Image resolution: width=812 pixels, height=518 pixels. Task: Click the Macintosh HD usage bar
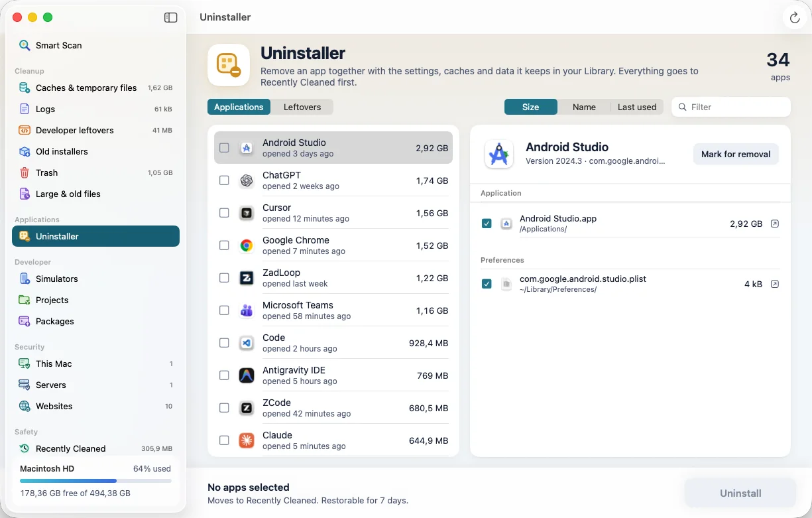point(95,480)
